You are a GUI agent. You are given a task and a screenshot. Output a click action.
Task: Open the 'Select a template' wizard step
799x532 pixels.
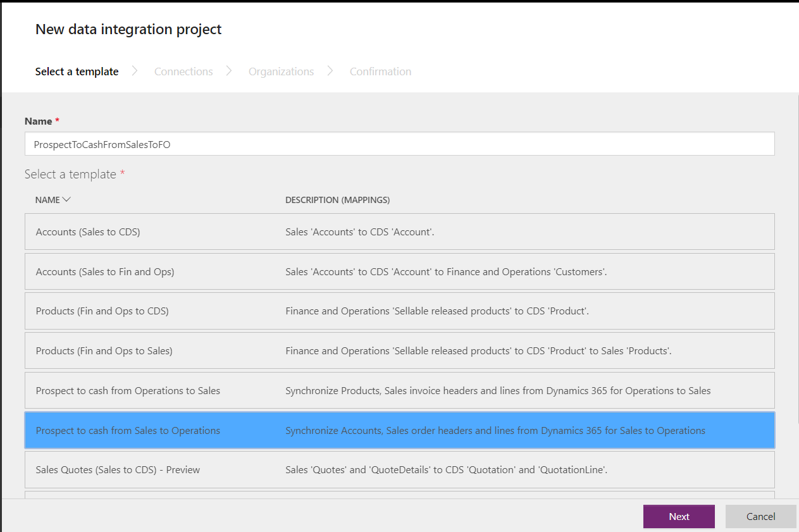click(x=77, y=71)
